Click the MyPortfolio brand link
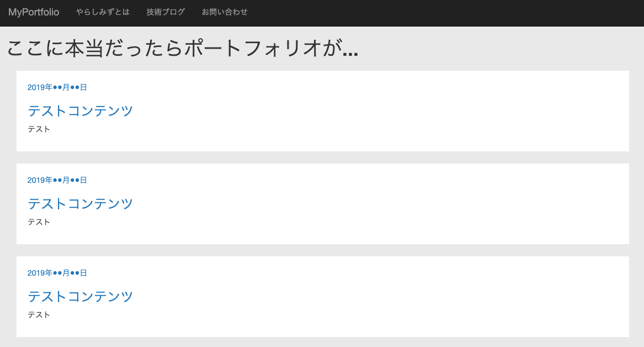 34,12
